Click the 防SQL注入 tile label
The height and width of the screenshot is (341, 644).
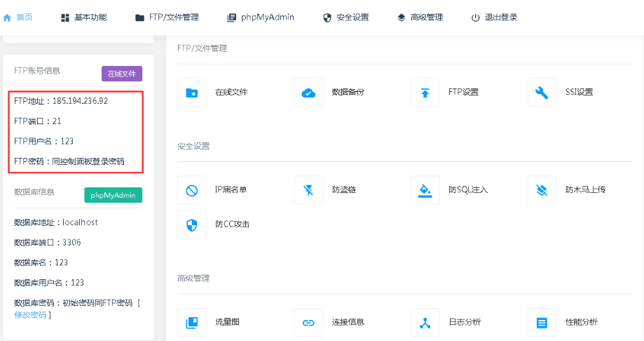tap(468, 189)
